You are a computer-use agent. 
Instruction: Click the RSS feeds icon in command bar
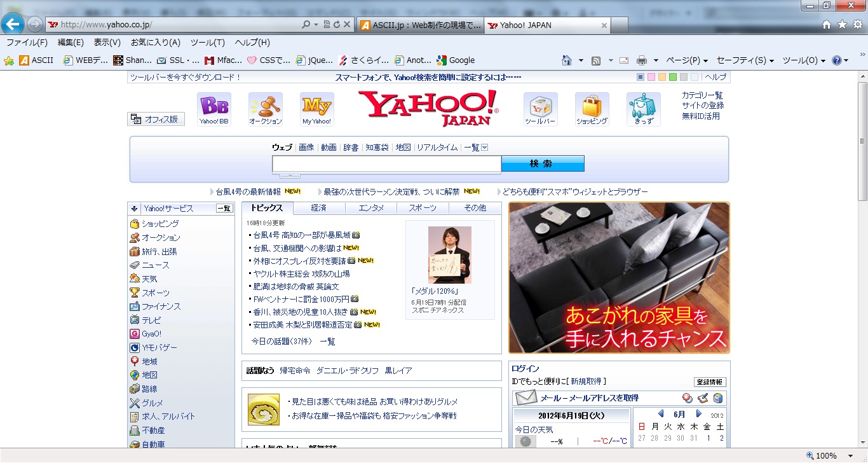click(x=596, y=60)
